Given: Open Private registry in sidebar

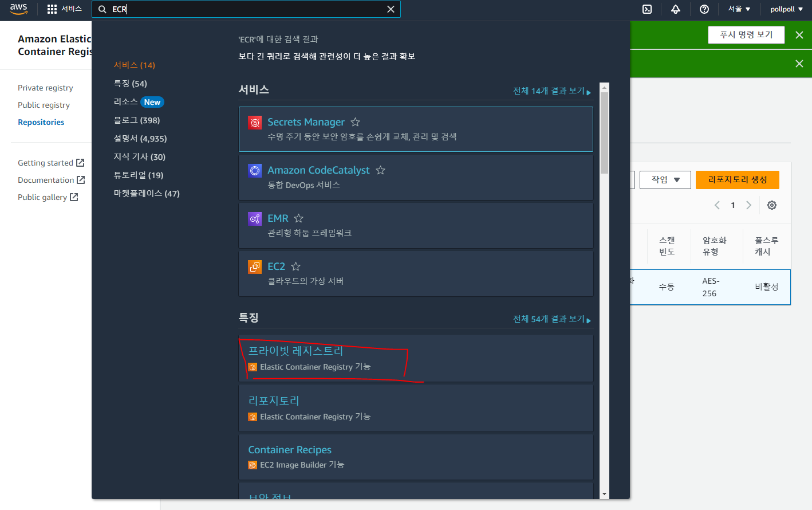Looking at the screenshot, I should [x=45, y=88].
